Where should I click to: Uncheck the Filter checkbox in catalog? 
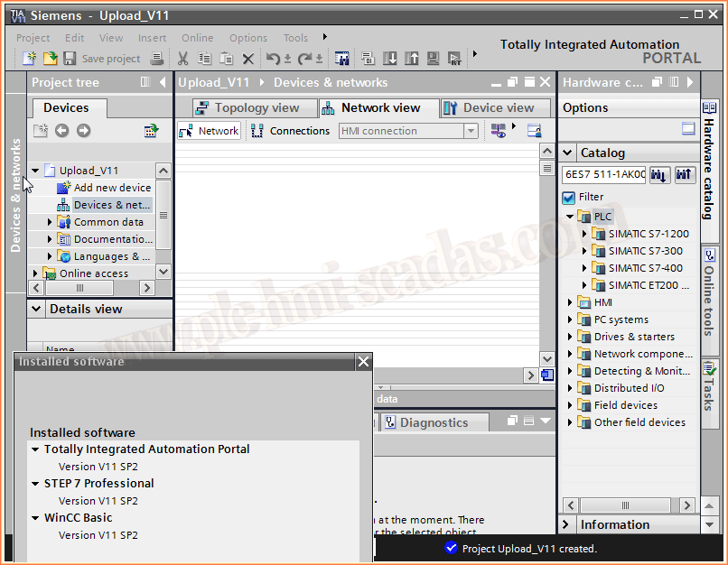568,198
